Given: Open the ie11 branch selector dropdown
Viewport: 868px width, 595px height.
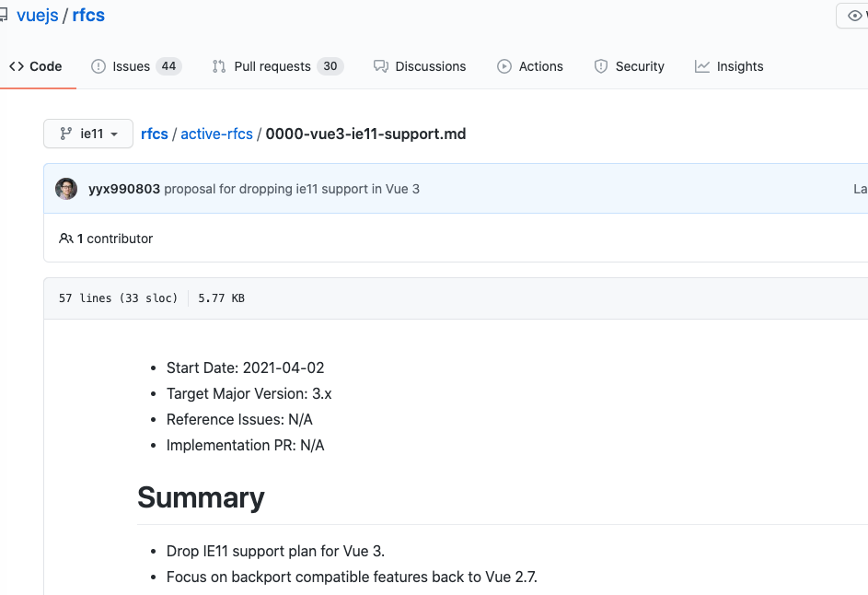Looking at the screenshot, I should [88, 134].
